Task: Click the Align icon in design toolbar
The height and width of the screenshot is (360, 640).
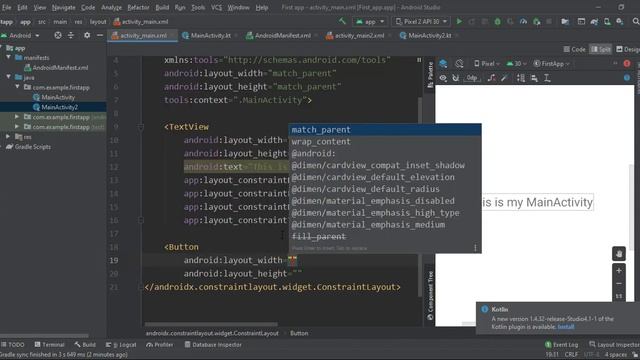Action: (x=534, y=78)
